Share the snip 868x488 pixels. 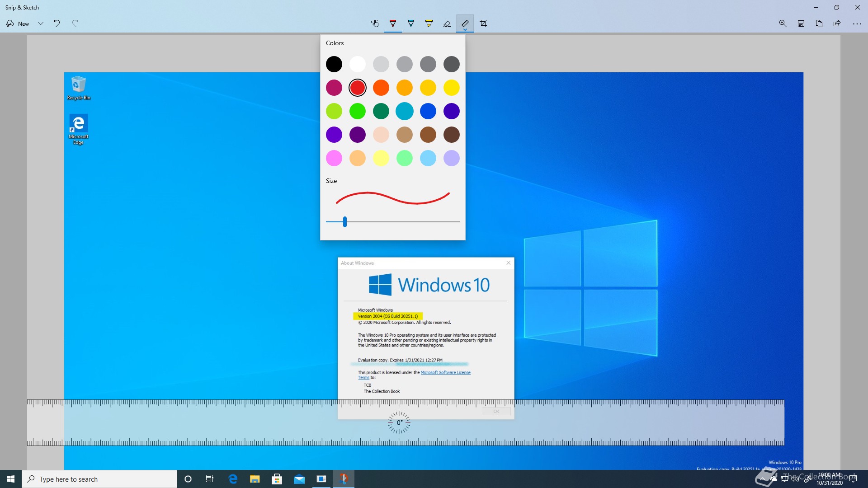(x=837, y=23)
